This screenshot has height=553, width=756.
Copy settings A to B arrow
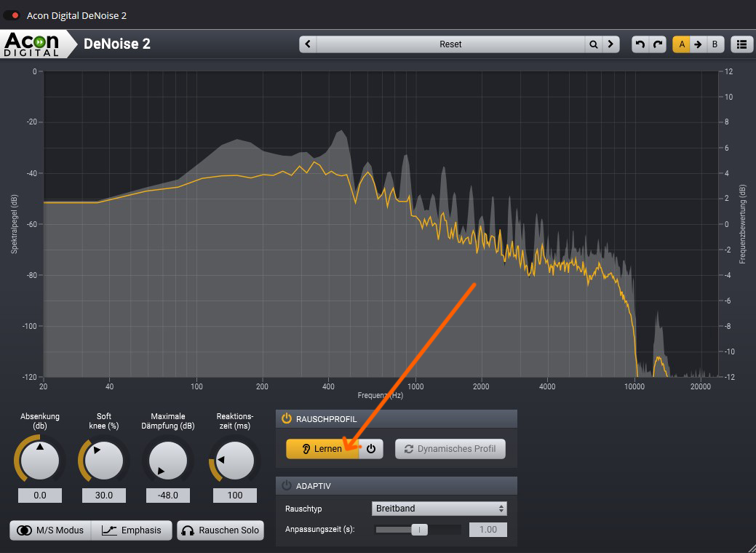tap(698, 44)
